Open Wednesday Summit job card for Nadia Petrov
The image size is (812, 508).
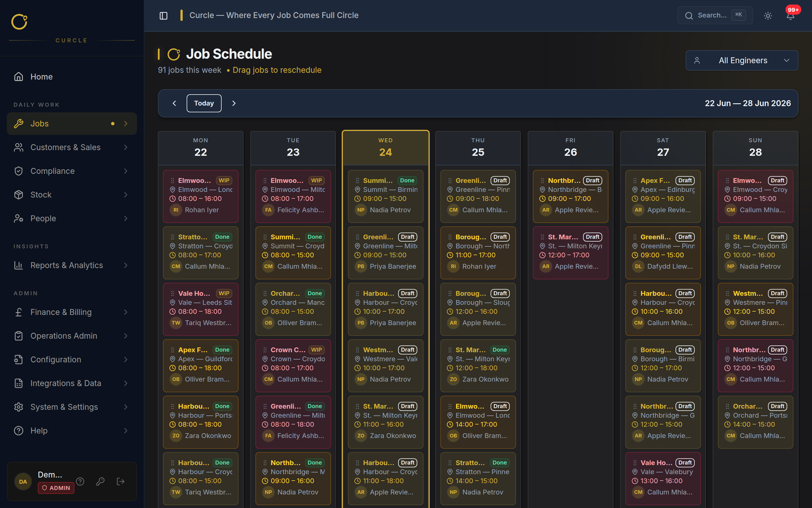click(385, 196)
